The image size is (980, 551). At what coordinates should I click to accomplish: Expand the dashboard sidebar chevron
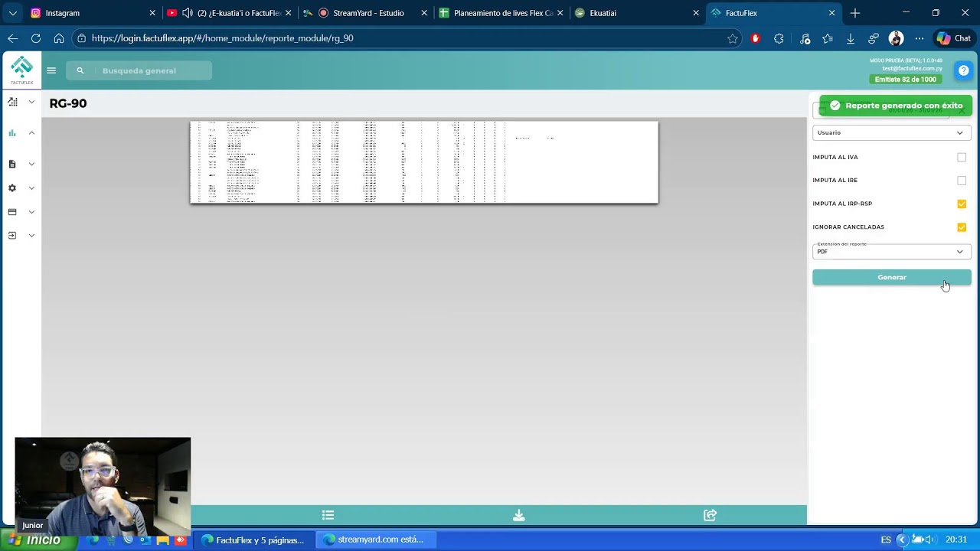[x=31, y=102]
